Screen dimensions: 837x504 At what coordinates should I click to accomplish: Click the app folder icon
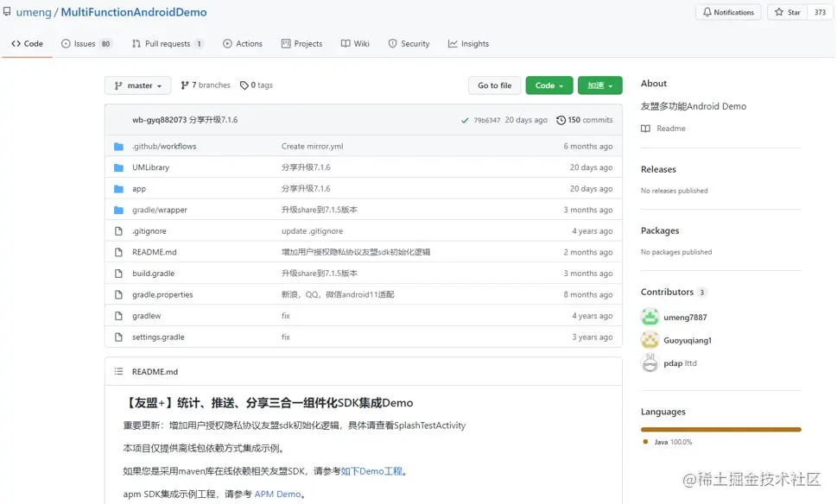[x=118, y=189]
